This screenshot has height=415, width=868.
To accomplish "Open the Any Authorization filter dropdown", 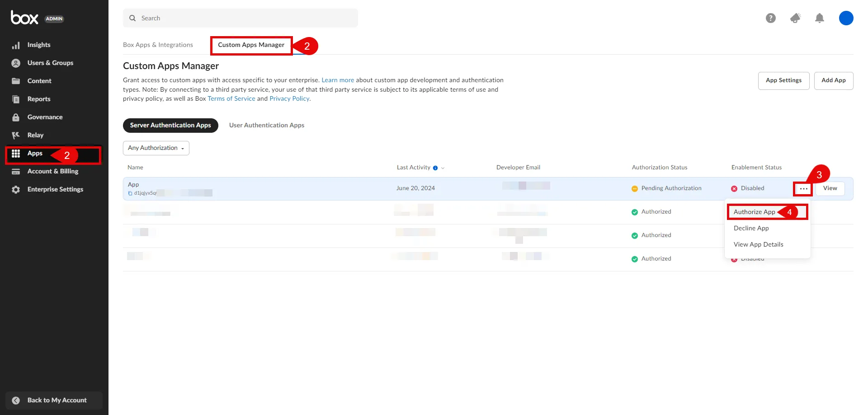I will [156, 148].
